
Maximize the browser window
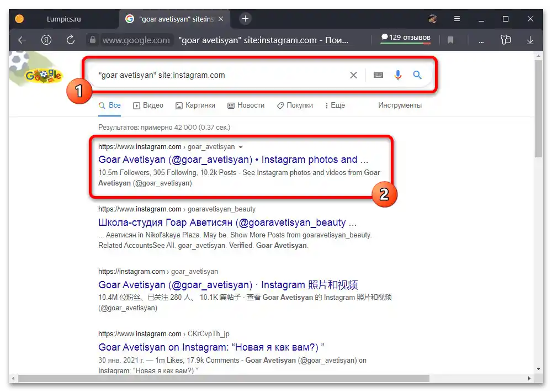(506, 19)
